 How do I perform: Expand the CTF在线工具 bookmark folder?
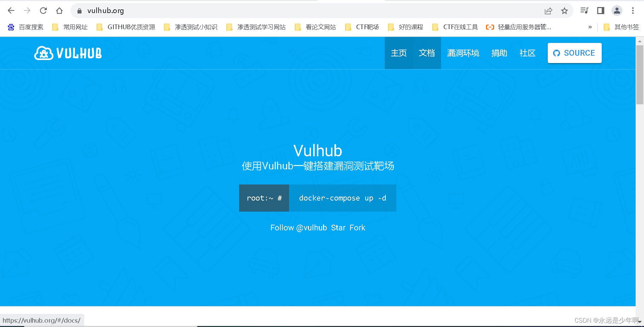(x=455, y=27)
